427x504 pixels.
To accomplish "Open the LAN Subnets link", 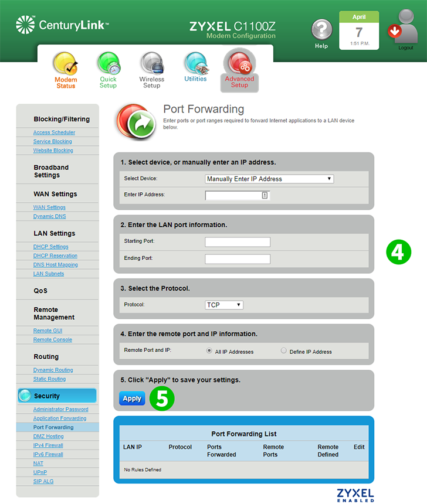I will (49, 274).
